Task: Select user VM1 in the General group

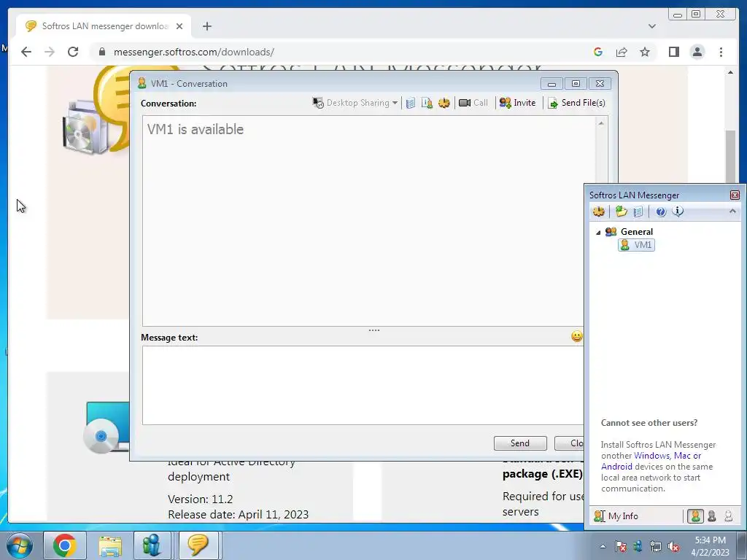Action: coord(636,245)
